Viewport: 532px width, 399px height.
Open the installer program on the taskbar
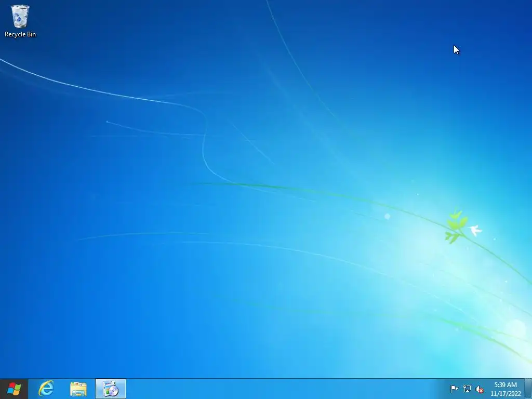tap(111, 389)
